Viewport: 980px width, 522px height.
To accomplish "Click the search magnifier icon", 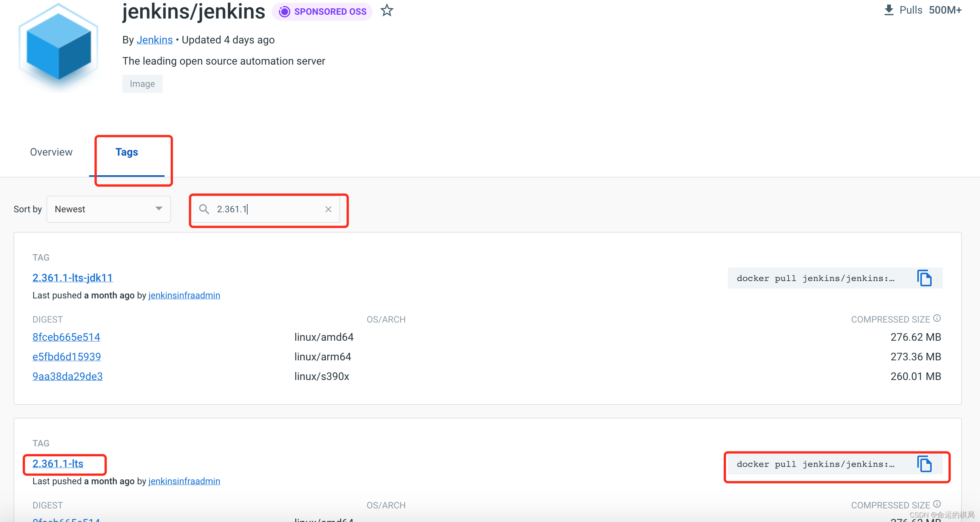I will [204, 209].
